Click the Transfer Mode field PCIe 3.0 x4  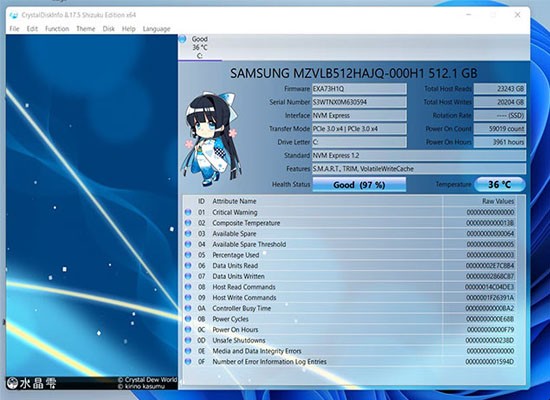tap(359, 129)
